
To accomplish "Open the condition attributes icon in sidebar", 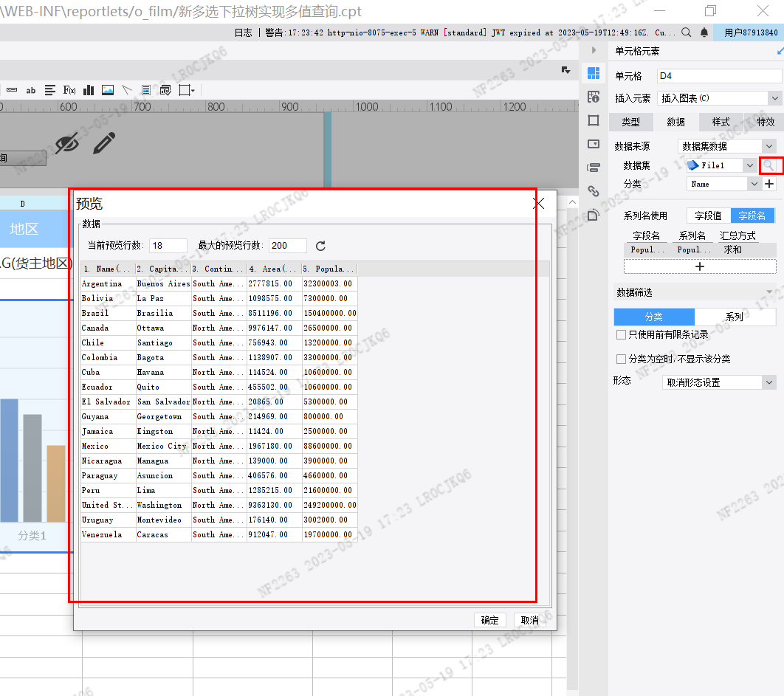I will pyautogui.click(x=594, y=168).
